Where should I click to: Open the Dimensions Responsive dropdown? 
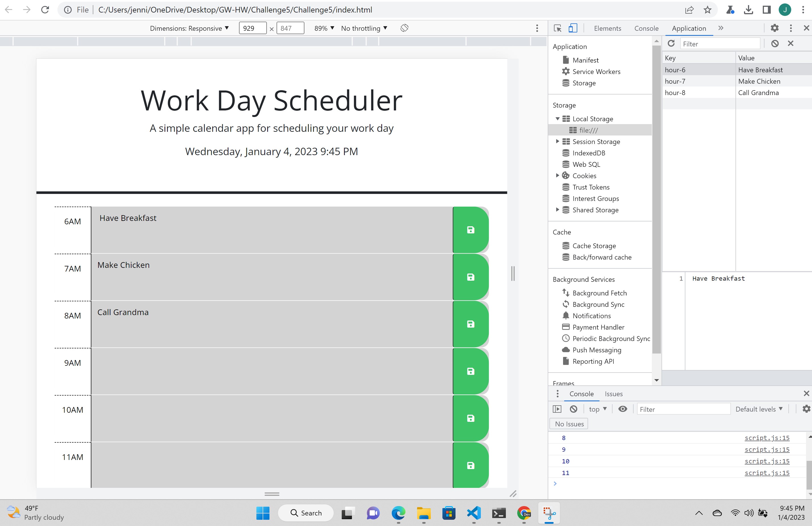pyautogui.click(x=189, y=28)
